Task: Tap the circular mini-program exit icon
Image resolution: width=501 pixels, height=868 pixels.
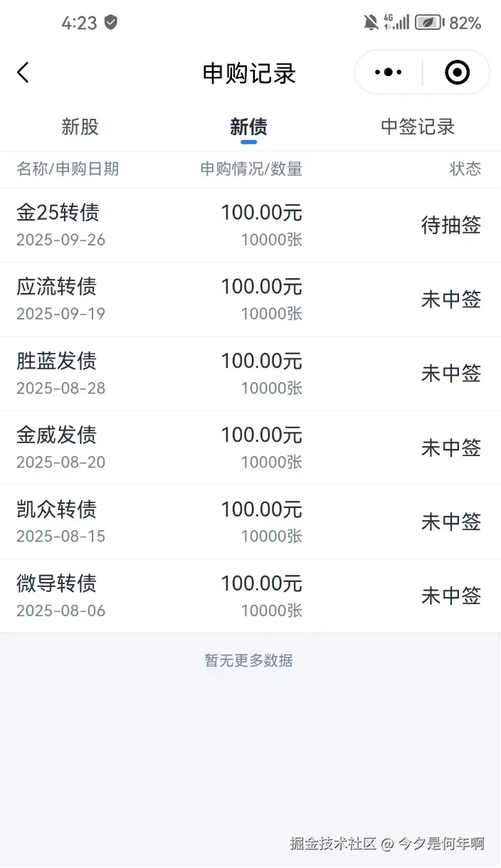Action: [x=456, y=72]
